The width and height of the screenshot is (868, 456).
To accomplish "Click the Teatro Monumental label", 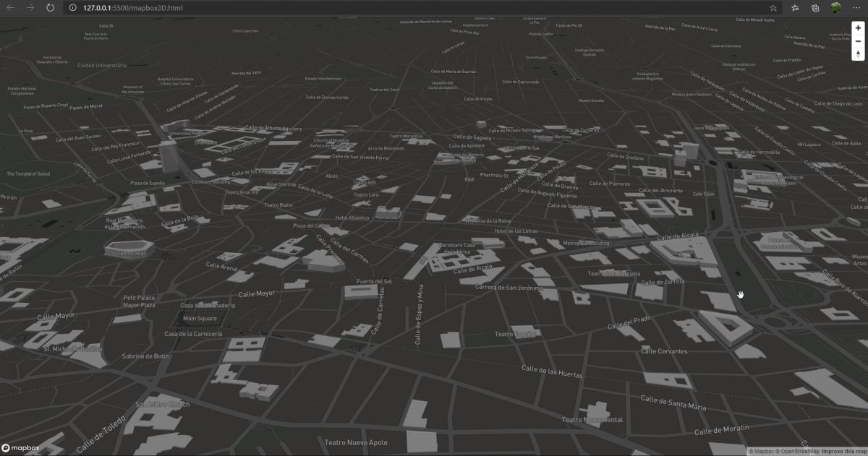I will 592,420.
